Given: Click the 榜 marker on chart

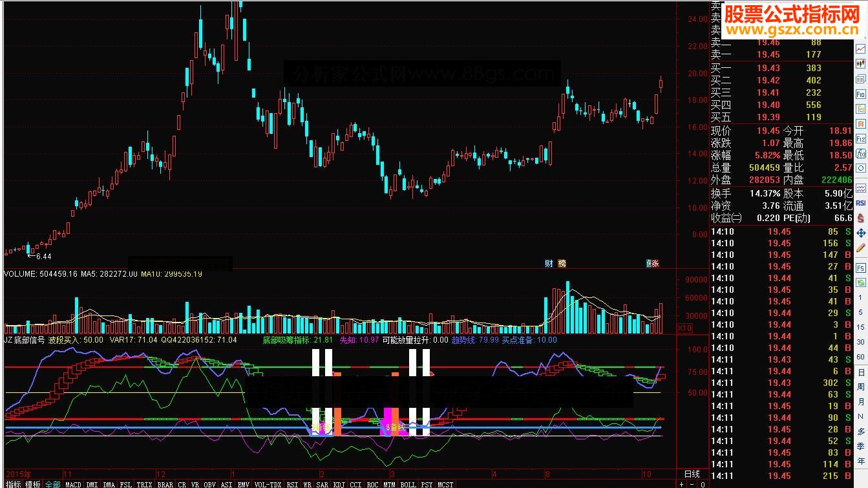Looking at the screenshot, I should (562, 263).
